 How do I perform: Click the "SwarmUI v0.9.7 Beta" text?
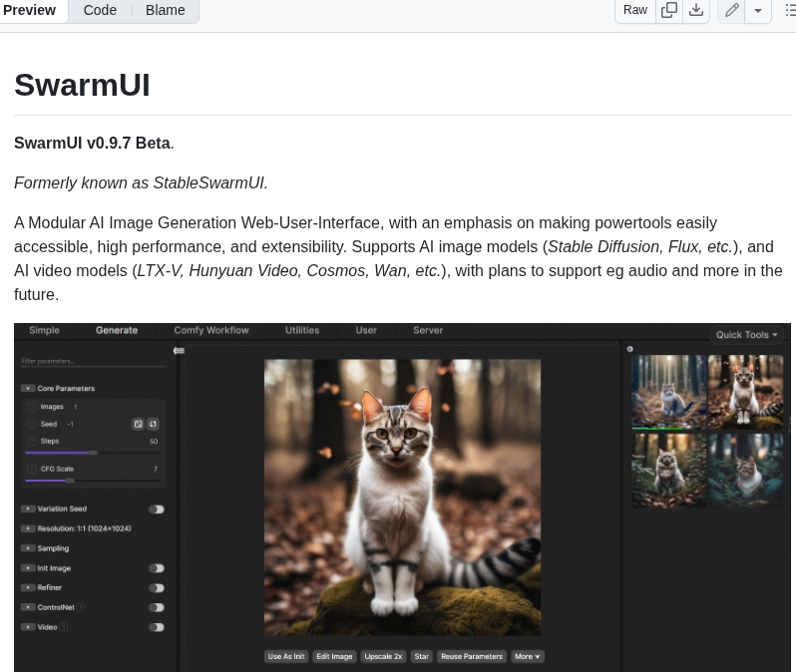[x=92, y=144]
